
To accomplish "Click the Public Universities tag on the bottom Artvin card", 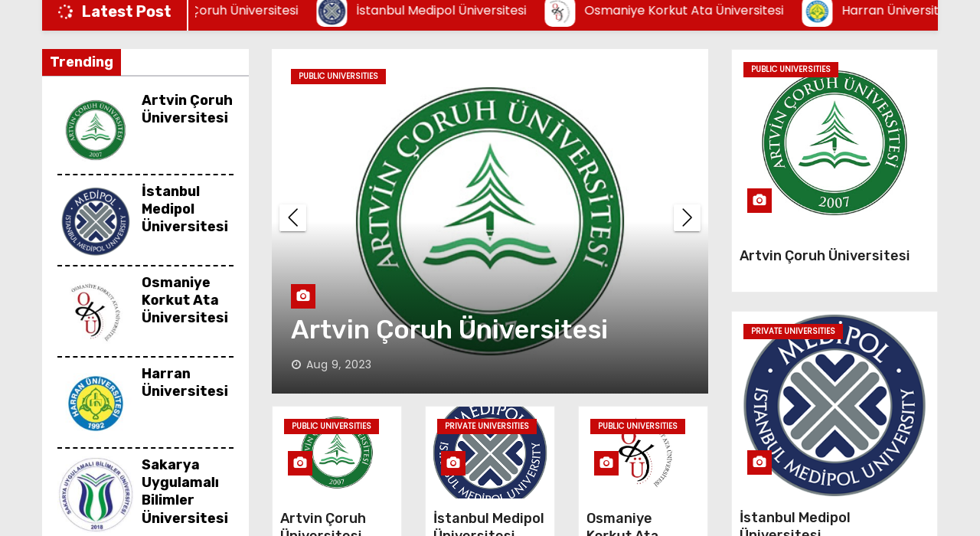I will (332, 427).
